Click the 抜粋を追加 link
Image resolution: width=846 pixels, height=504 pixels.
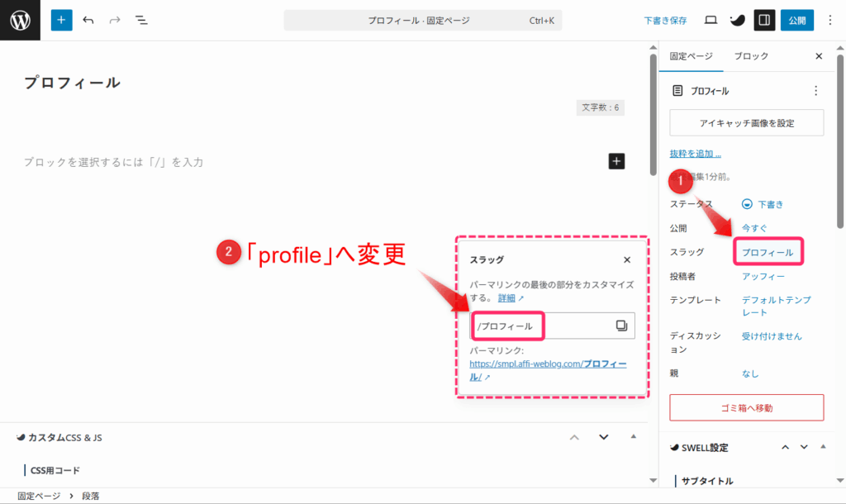[x=695, y=154]
